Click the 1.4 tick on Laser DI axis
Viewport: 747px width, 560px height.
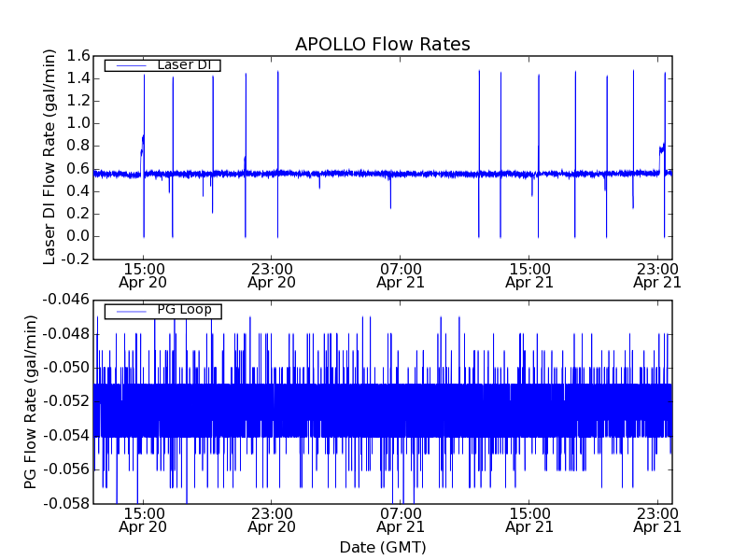(x=78, y=78)
